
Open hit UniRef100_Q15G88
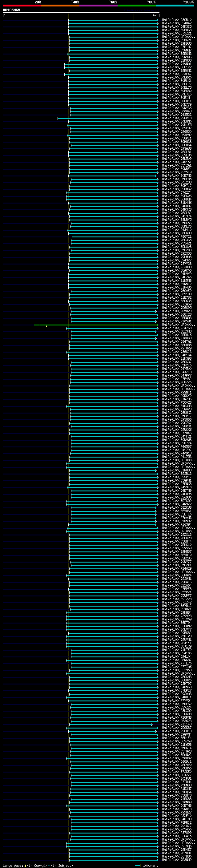click(x=177, y=799)
